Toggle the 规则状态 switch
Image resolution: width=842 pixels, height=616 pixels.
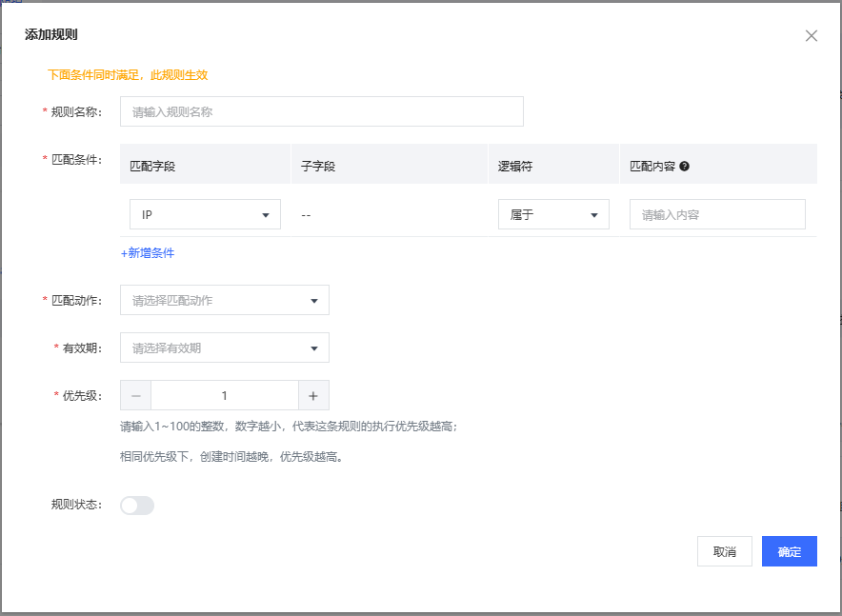pyautogui.click(x=137, y=506)
